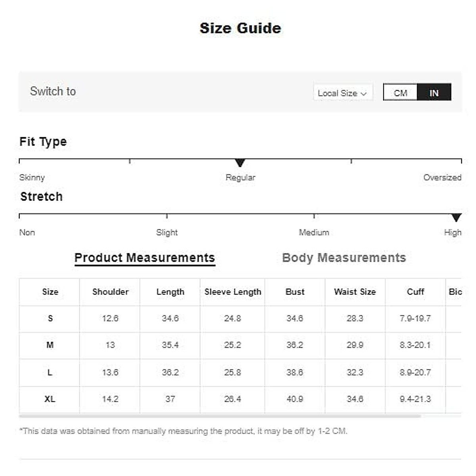Select the Product Measurements tab

(x=145, y=258)
